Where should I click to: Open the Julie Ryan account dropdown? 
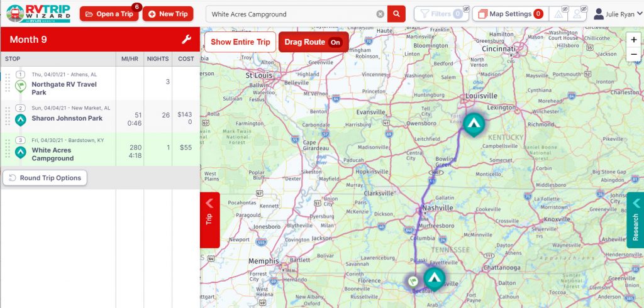point(618,14)
